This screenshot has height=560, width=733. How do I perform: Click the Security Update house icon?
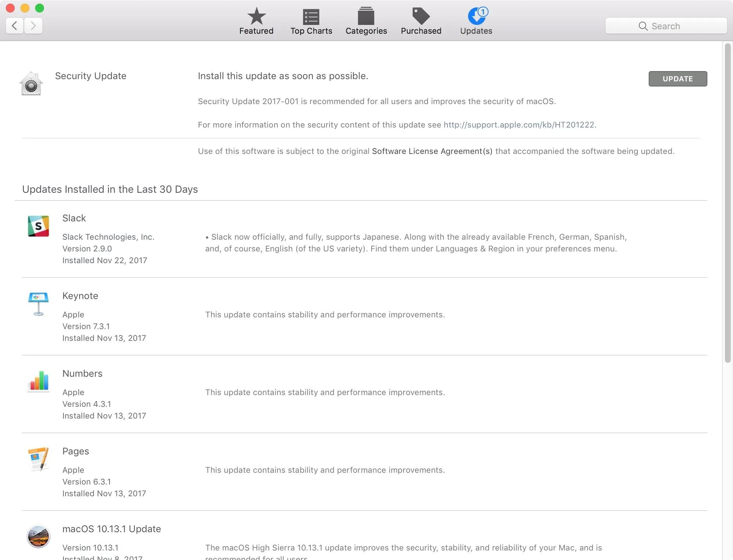coord(31,84)
